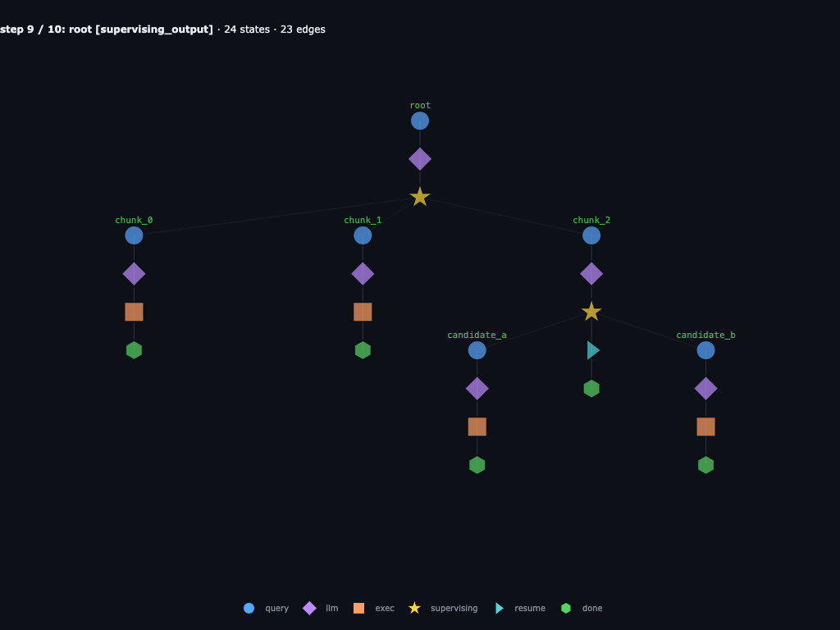Click the supervising star under root

point(420,197)
